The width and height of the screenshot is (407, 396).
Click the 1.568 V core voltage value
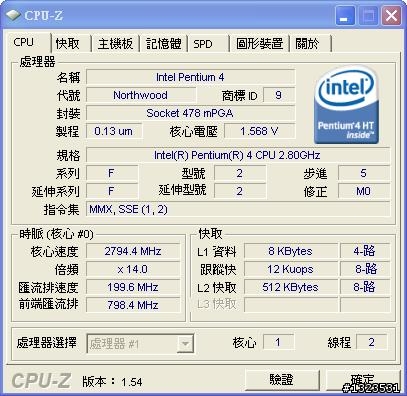[260, 131]
